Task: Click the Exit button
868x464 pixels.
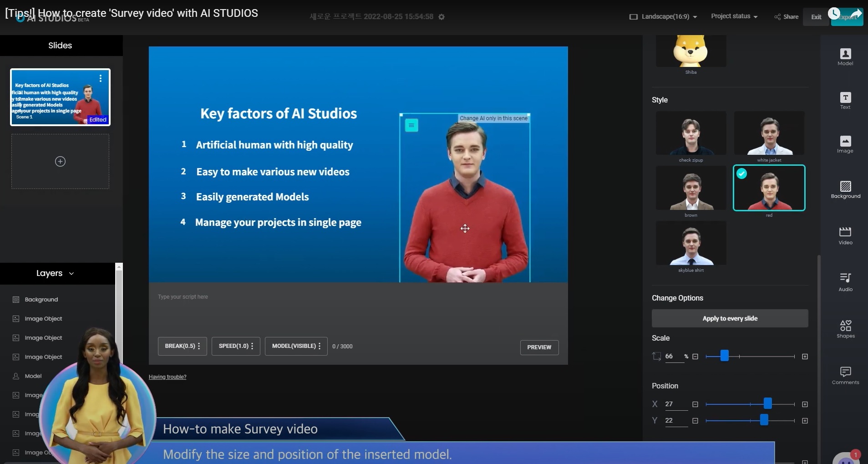Action: click(816, 17)
